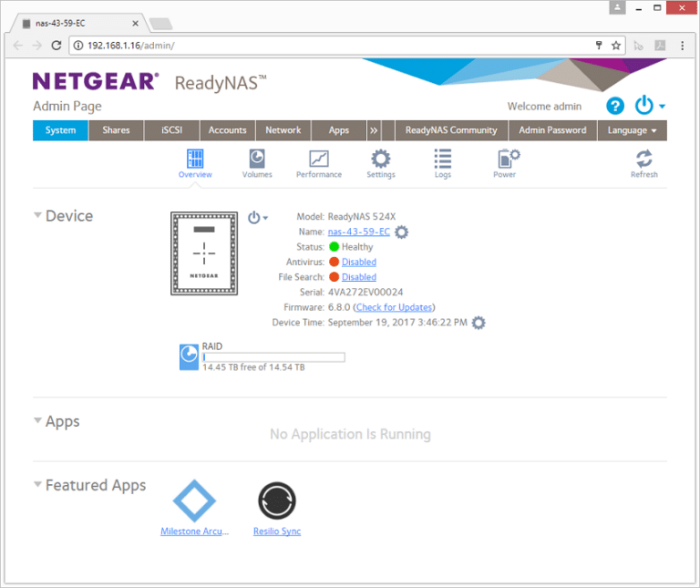The height and width of the screenshot is (588, 700).
Task: Switch to the Shares tab
Action: coord(116,130)
